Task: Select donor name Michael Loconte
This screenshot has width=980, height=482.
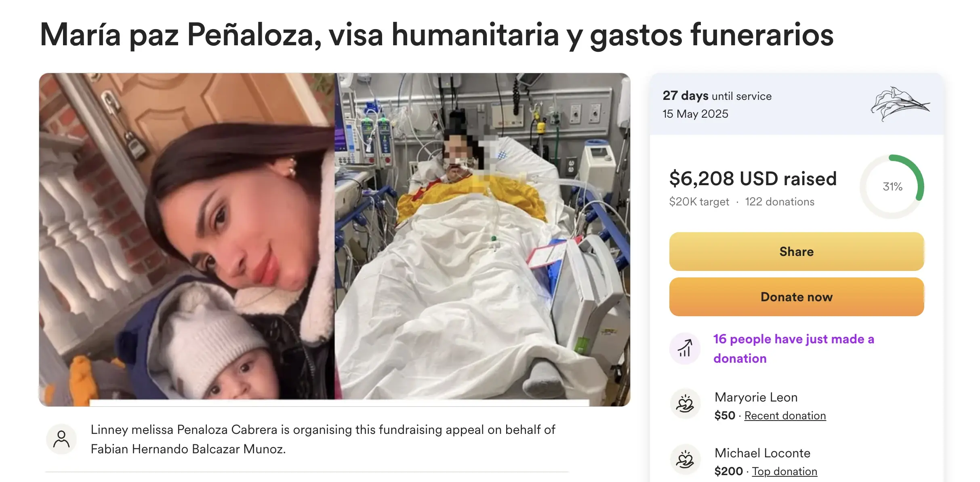Action: [763, 453]
